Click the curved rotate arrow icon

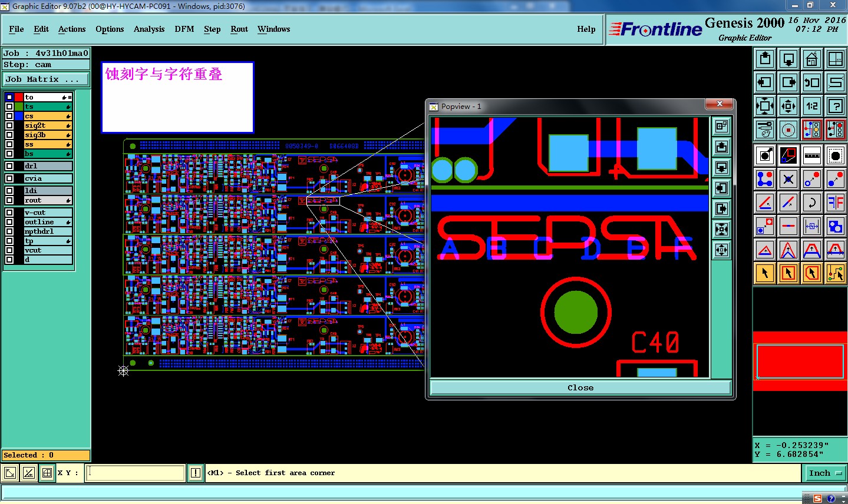coord(812,203)
